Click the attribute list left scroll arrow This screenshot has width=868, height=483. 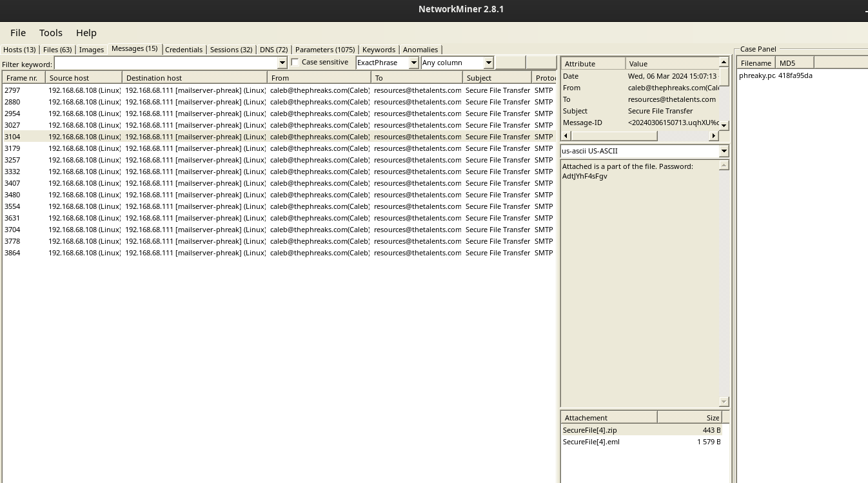pyautogui.click(x=566, y=135)
